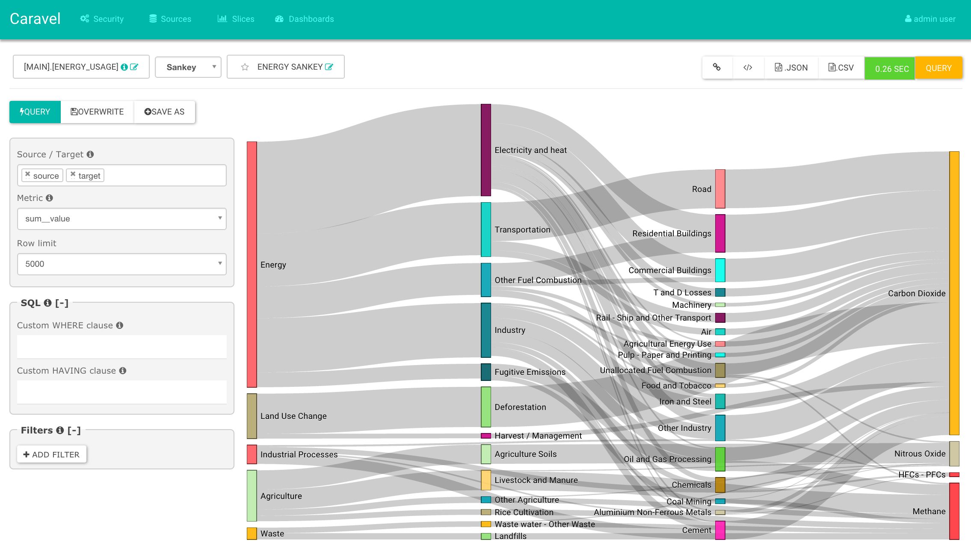Screen dimensions: 971x560
Task: Click the datasource info icon beside [MAIN].[ENERGY_USAGE]
Action: (x=124, y=67)
